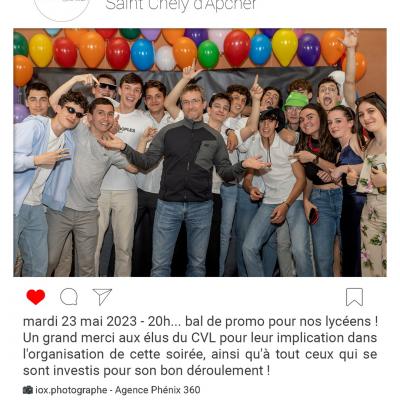Open the circular profile avatar at top

pyautogui.click(x=62, y=7)
